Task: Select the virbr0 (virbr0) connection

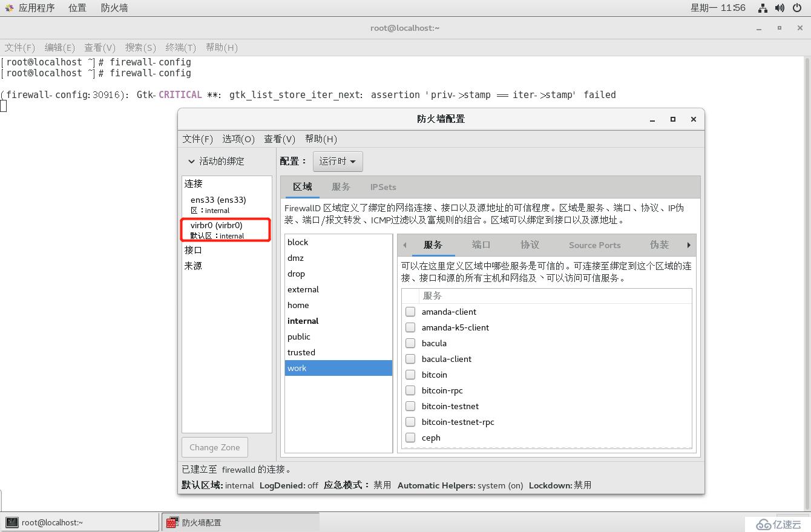Action: (x=227, y=230)
